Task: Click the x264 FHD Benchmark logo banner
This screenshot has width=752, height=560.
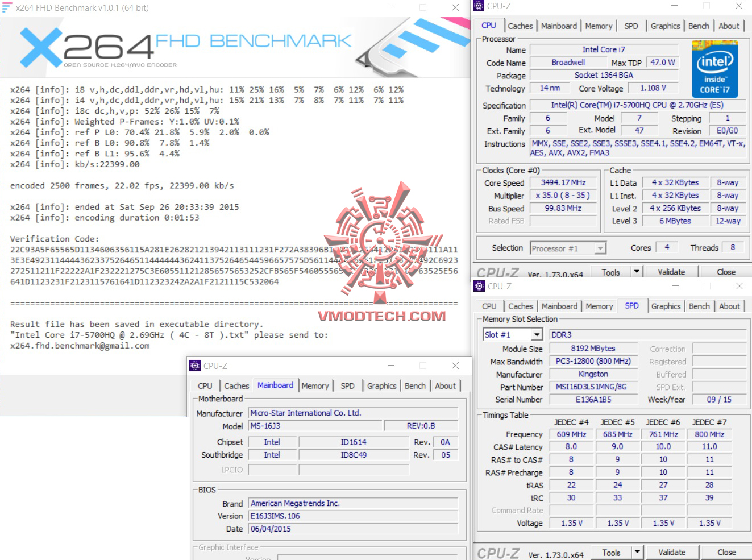Action: coord(235,47)
